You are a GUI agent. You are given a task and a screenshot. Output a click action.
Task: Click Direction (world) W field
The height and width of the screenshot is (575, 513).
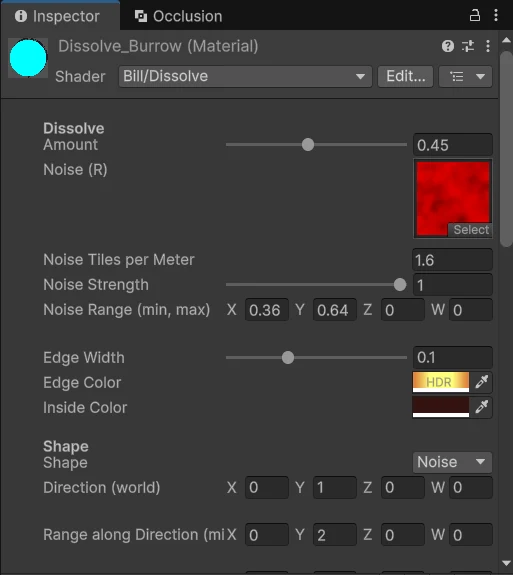click(x=470, y=487)
